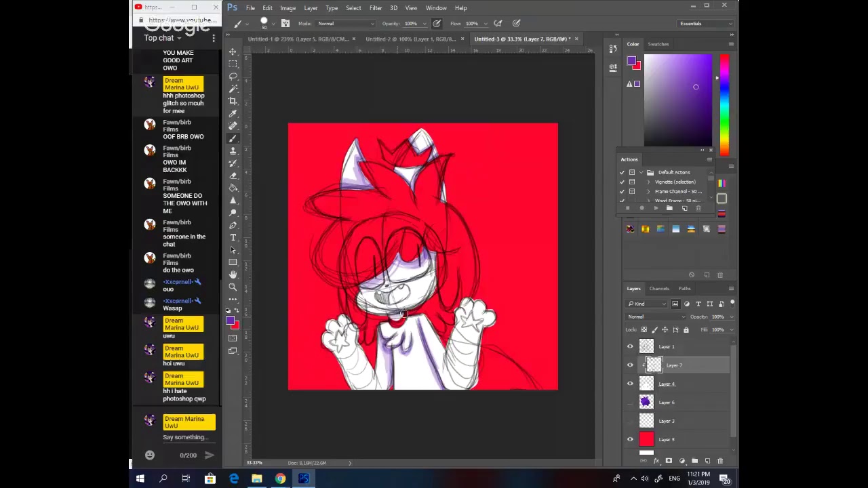Open Chrome from the taskbar
Screen dimensions: 868x488
pyautogui.click(x=280, y=479)
